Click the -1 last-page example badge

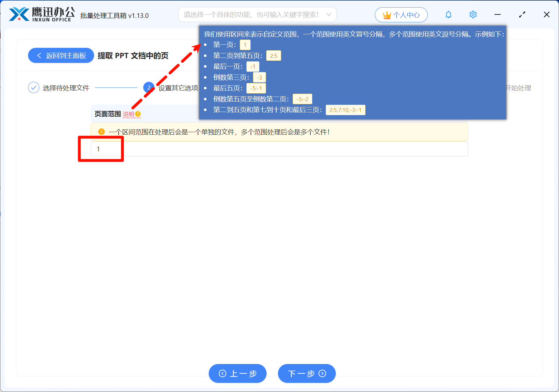(x=252, y=66)
